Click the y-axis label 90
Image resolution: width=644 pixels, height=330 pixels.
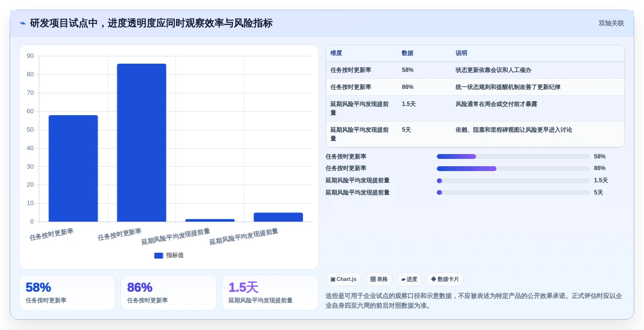pyautogui.click(x=31, y=56)
